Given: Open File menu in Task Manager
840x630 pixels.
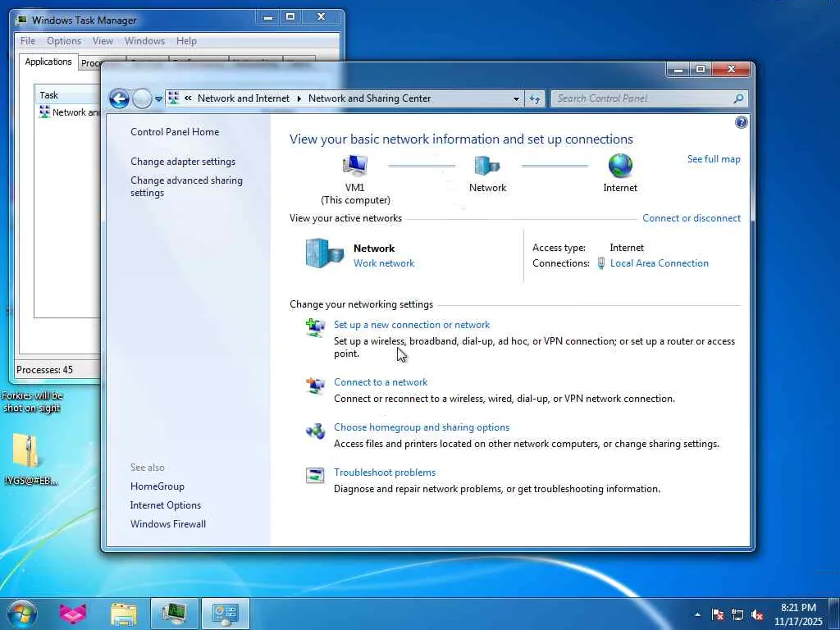Looking at the screenshot, I should click(27, 41).
